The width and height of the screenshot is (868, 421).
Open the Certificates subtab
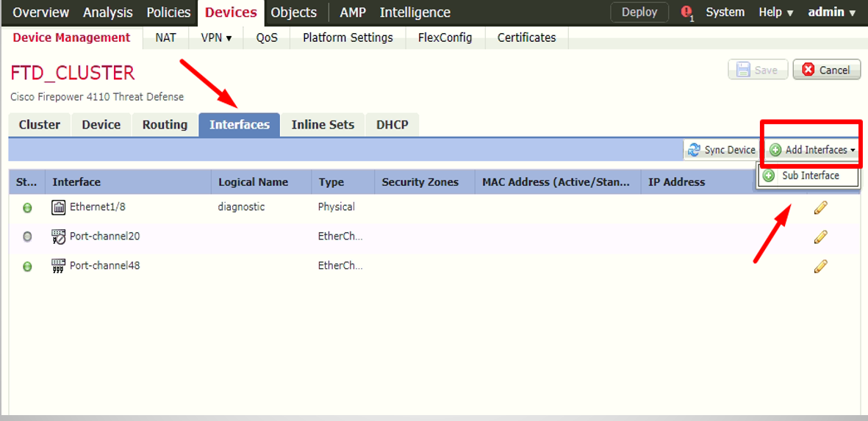(x=526, y=37)
